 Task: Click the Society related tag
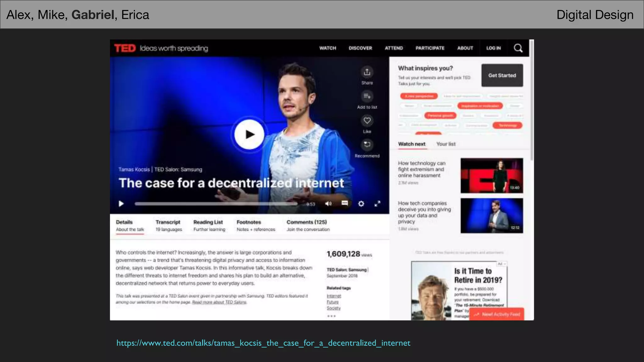coord(333,308)
